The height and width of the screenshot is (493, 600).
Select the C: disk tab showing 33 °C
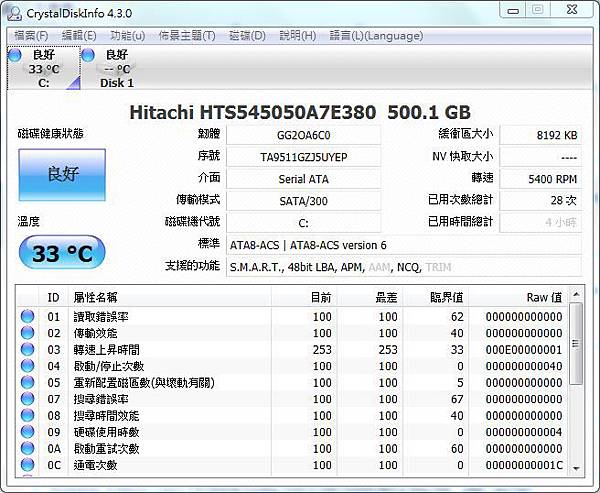click(44, 68)
